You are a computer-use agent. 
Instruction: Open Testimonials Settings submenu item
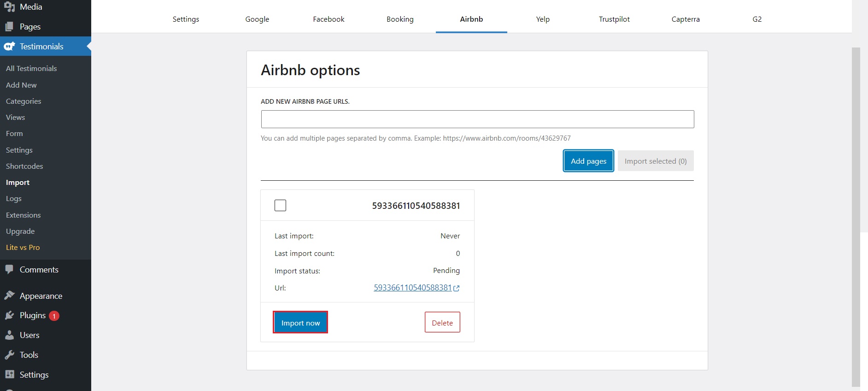coord(19,150)
